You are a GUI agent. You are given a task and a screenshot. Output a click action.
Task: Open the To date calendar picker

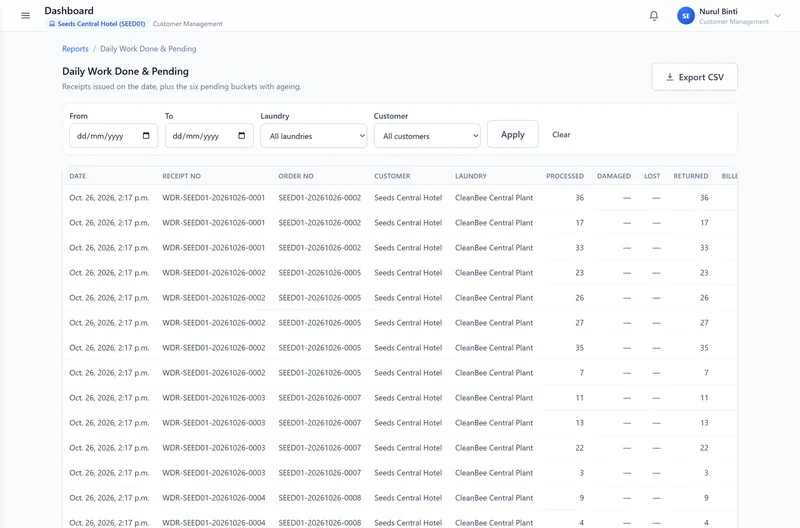242,136
